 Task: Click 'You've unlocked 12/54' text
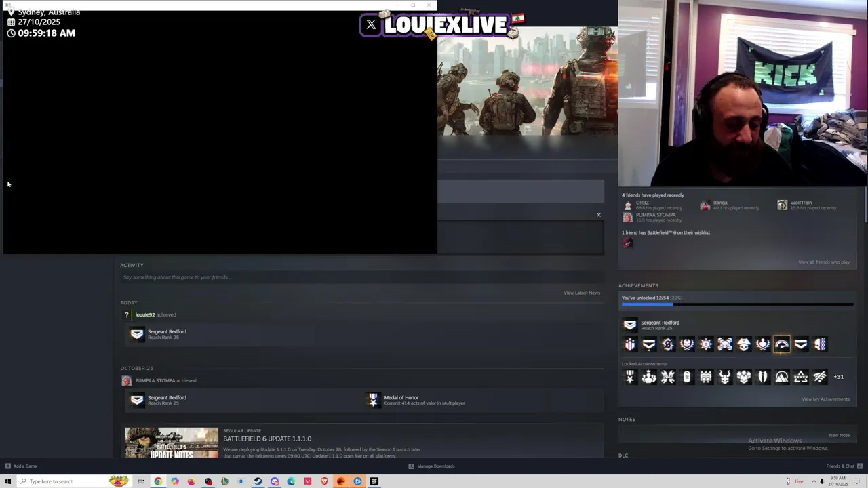645,298
